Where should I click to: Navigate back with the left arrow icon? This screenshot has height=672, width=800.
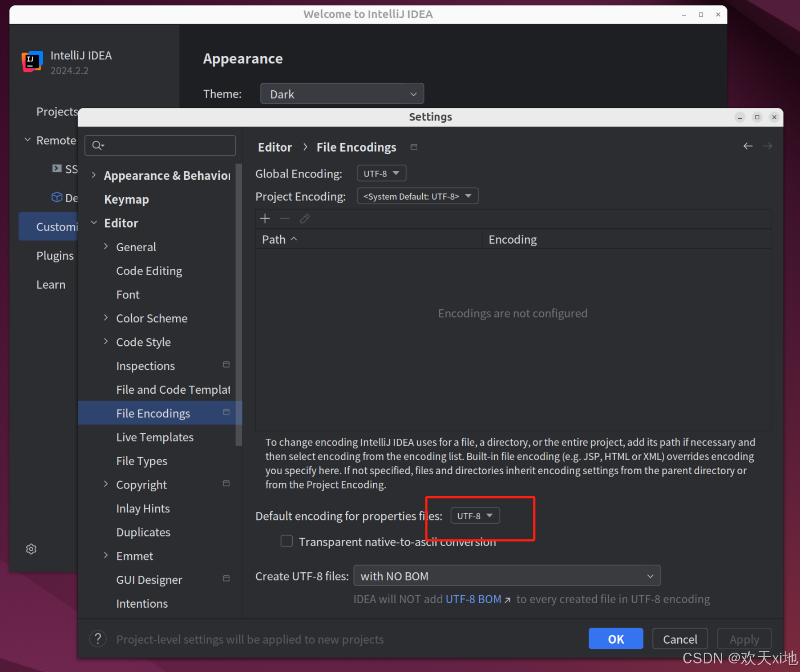(x=748, y=146)
